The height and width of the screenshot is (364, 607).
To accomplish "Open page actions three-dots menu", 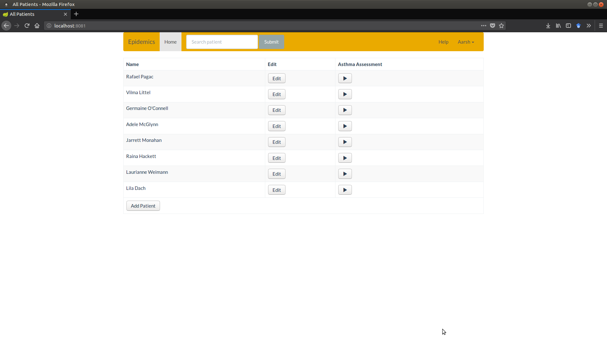I will [x=484, y=26].
